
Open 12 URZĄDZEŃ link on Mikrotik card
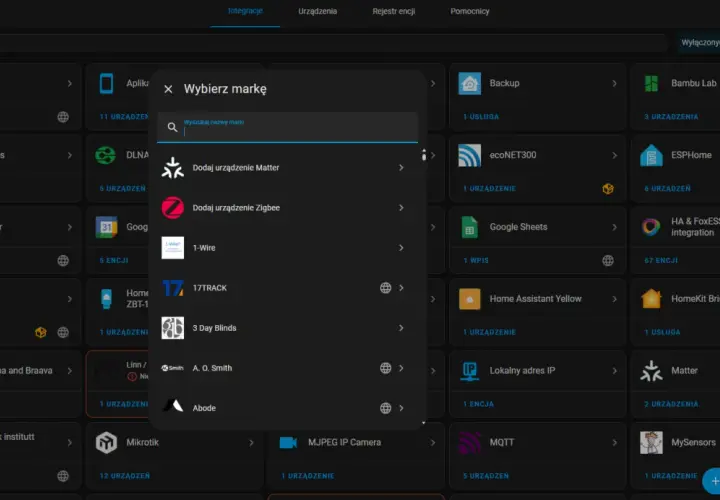[124, 476]
